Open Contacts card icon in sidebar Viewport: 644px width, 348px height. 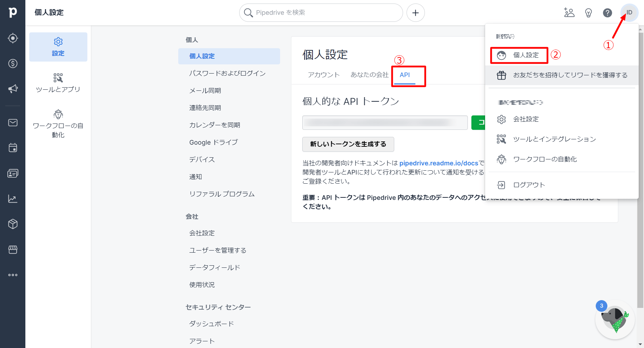pyautogui.click(x=13, y=173)
